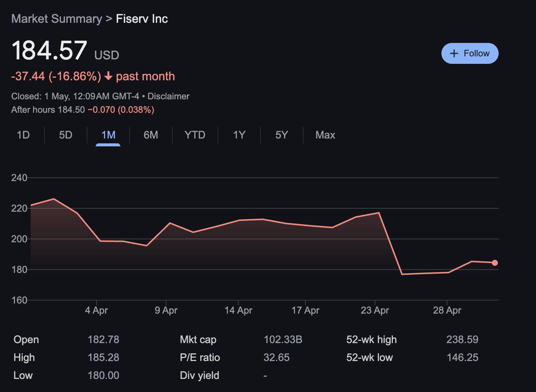Click the 52-wk high label
Viewport: 536px width, 392px height.
click(x=372, y=340)
